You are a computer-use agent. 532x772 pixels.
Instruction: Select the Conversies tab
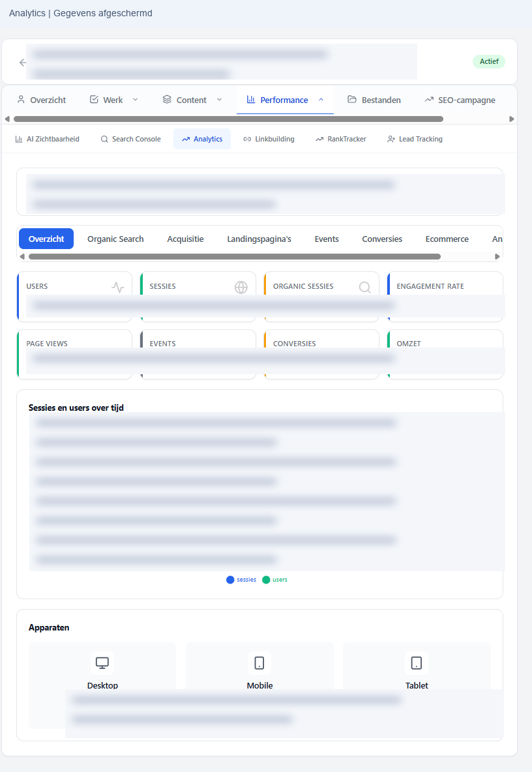point(383,239)
